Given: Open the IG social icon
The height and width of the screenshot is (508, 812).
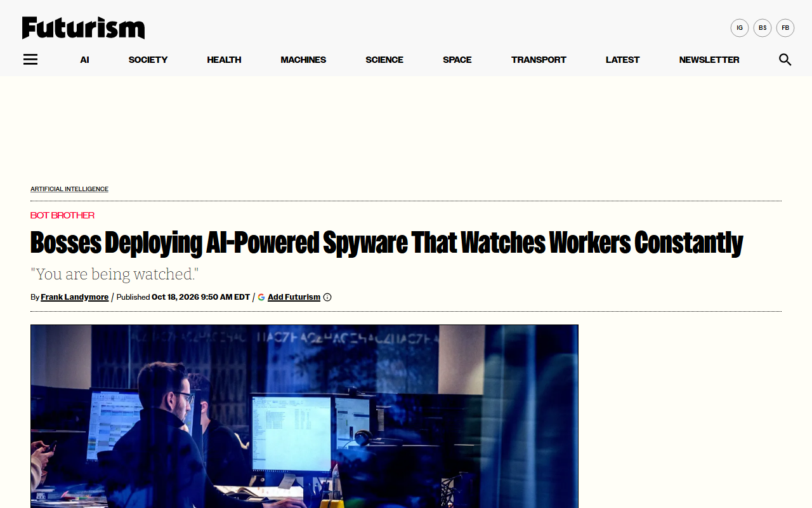Looking at the screenshot, I should tap(740, 28).
